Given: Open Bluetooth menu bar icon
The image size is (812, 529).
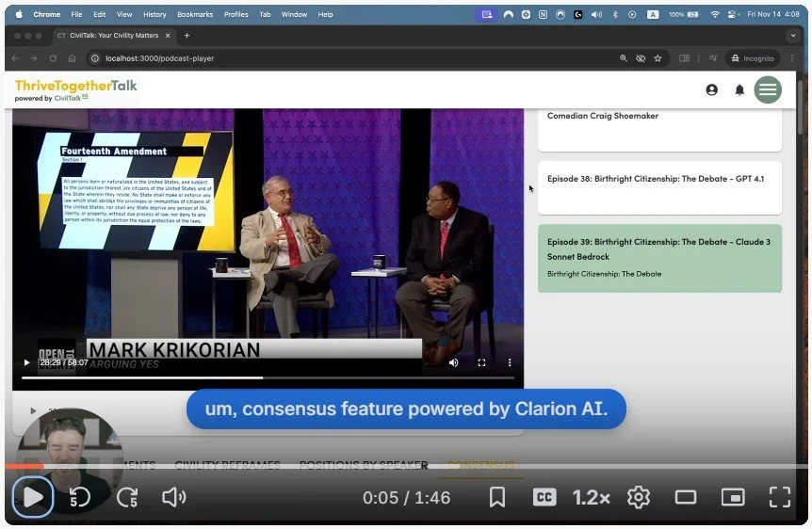Looking at the screenshot, I should tap(615, 14).
